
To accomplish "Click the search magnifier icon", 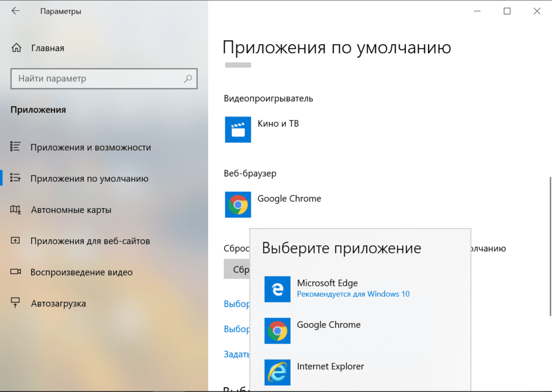I will coord(188,79).
